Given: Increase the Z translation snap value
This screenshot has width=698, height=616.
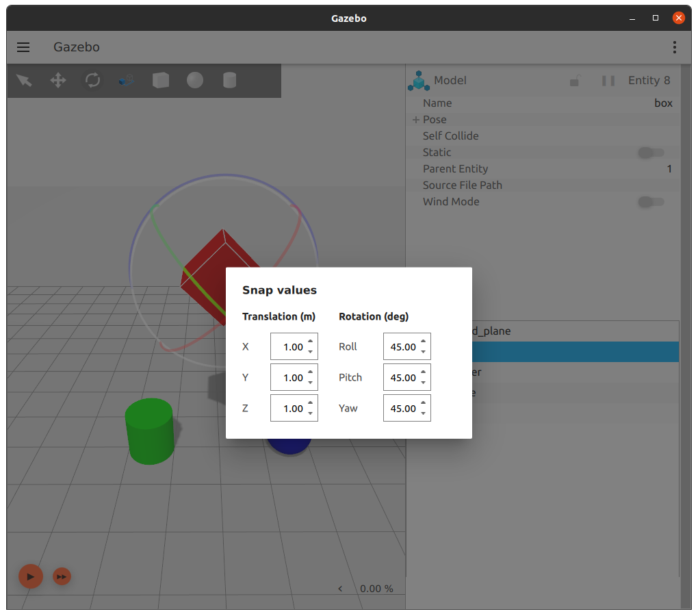Looking at the screenshot, I should click(x=310, y=403).
